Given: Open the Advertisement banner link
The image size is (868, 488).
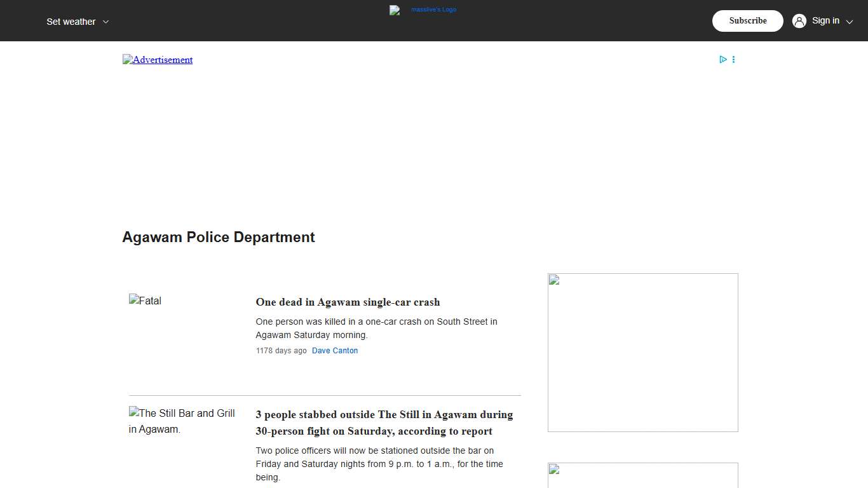Looking at the screenshot, I should (x=157, y=59).
